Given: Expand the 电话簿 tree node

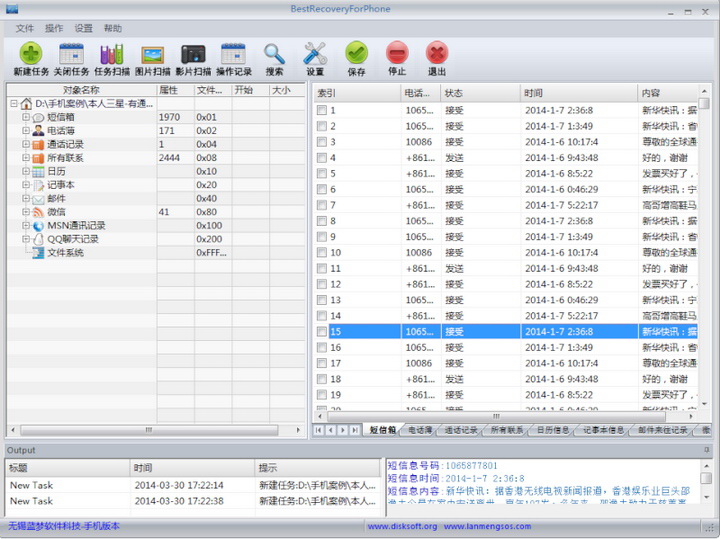Looking at the screenshot, I should 26,131.
